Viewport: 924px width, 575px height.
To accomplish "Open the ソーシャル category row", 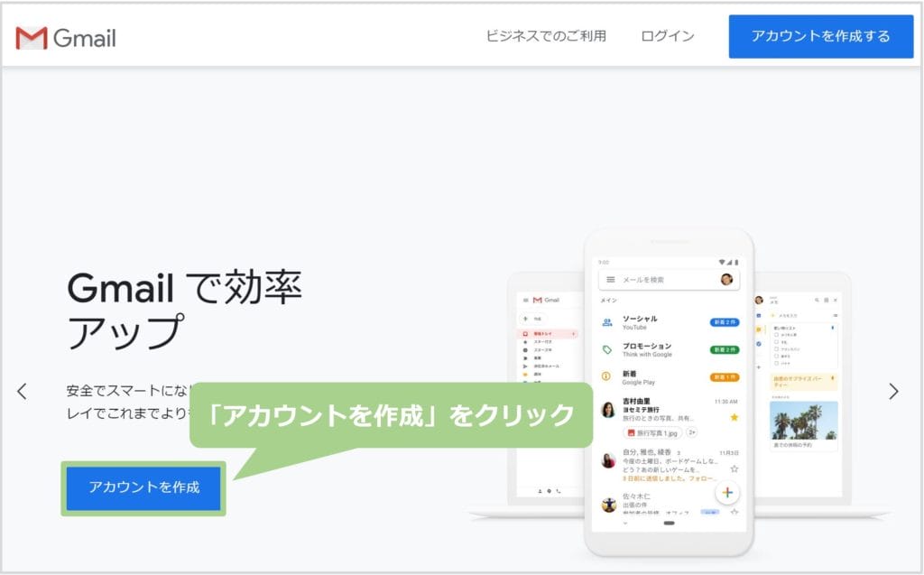I will pyautogui.click(x=669, y=322).
